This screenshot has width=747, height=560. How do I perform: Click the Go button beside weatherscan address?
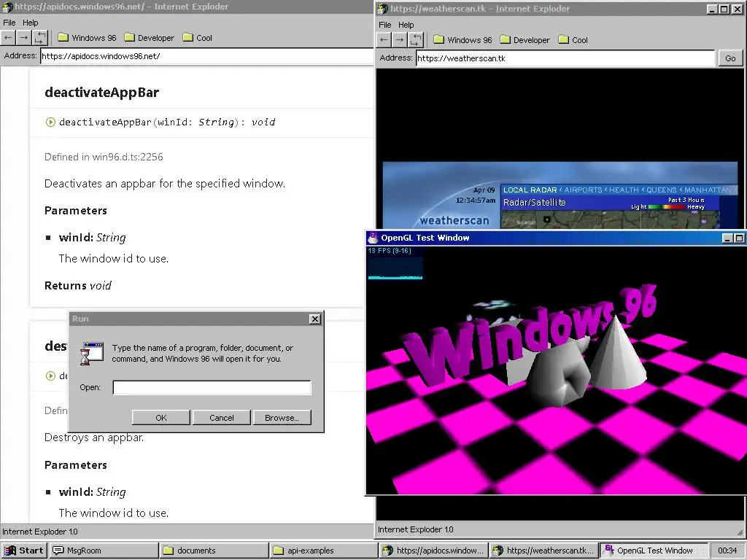pyautogui.click(x=730, y=58)
